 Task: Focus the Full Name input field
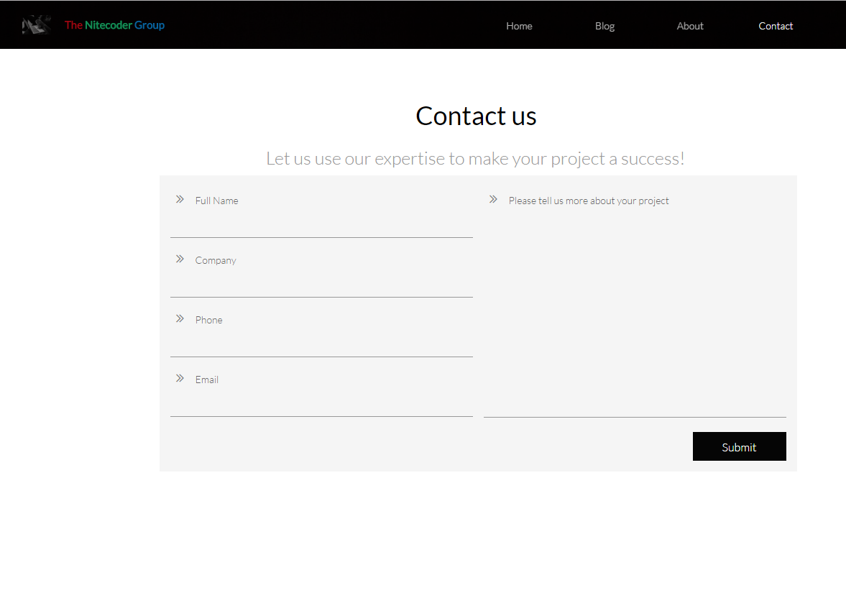point(321,212)
